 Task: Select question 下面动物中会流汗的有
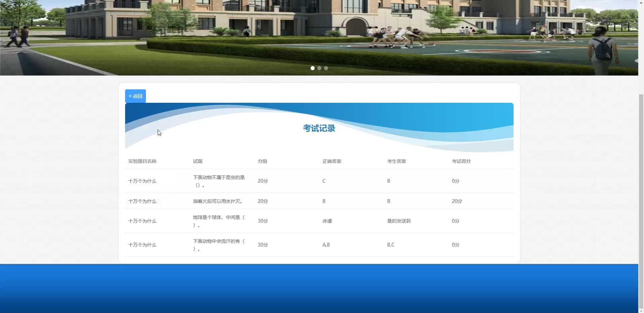pos(219,245)
